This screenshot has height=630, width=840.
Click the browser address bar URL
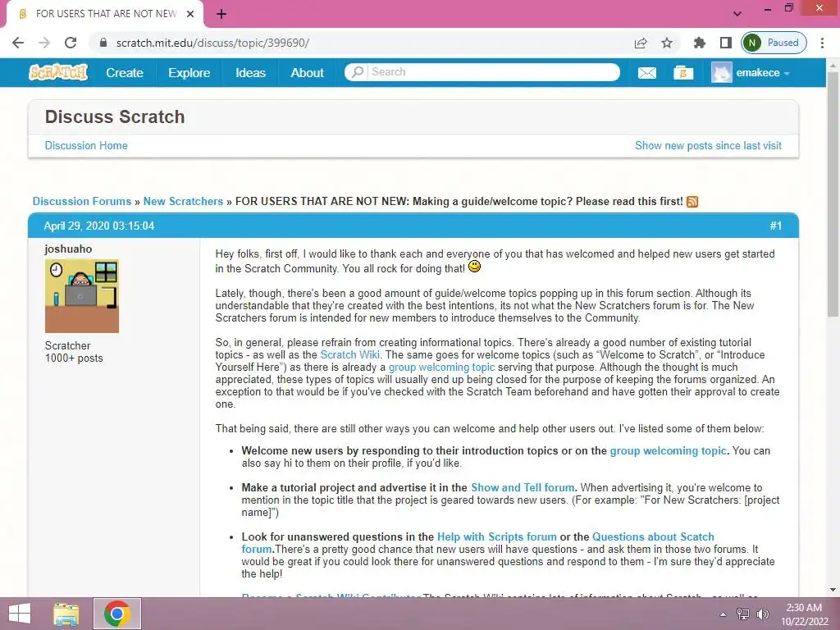[x=212, y=43]
